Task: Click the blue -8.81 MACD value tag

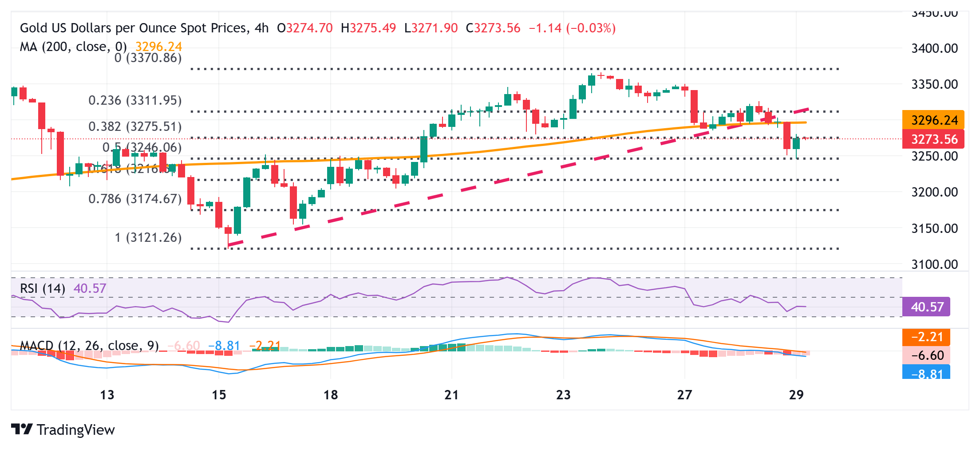Action: click(927, 373)
